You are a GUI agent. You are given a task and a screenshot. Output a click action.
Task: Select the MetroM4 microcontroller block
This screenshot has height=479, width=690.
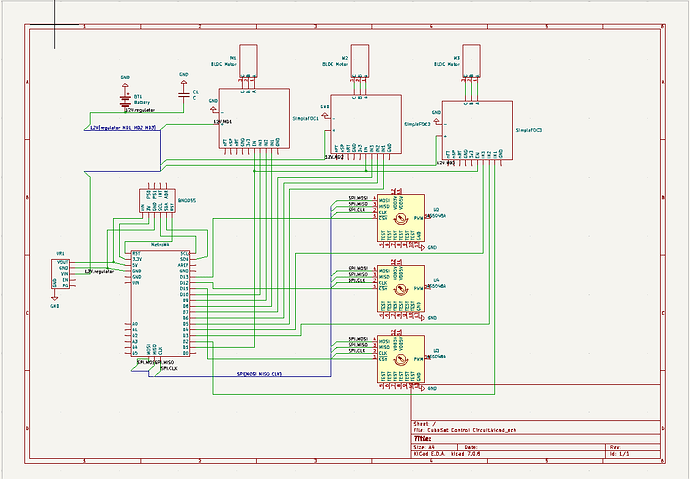[161, 303]
